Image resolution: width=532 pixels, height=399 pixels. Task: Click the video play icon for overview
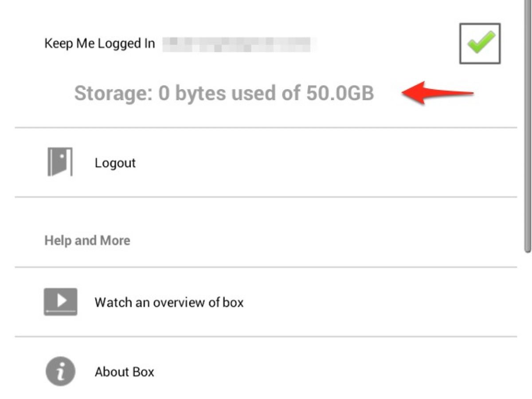click(x=60, y=302)
